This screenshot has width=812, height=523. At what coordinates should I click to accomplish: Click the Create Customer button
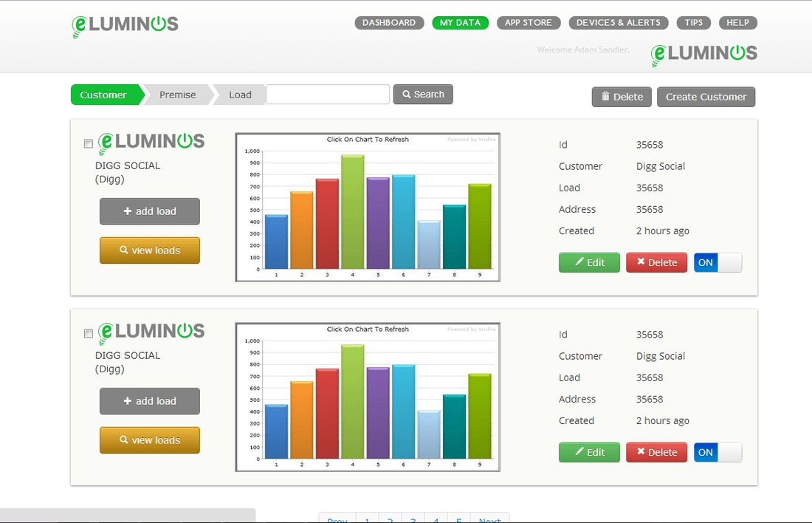pos(706,97)
